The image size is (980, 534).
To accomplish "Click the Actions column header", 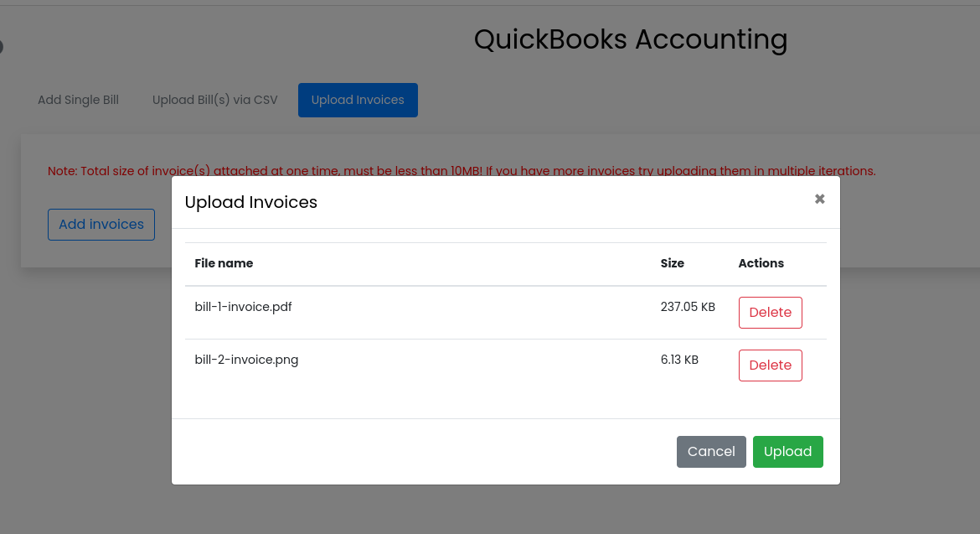I will [761, 263].
